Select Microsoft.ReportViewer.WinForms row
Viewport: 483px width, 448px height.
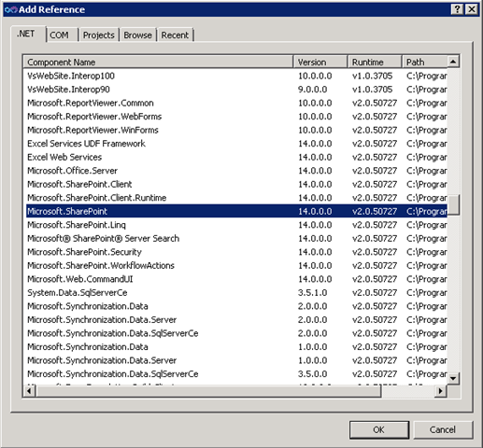[236, 130]
